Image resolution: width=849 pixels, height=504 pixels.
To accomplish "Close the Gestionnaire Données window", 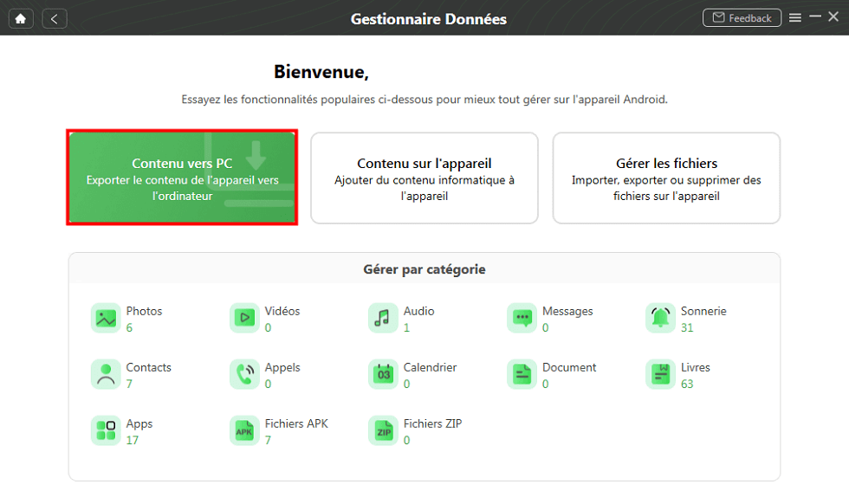I will click(x=833, y=16).
